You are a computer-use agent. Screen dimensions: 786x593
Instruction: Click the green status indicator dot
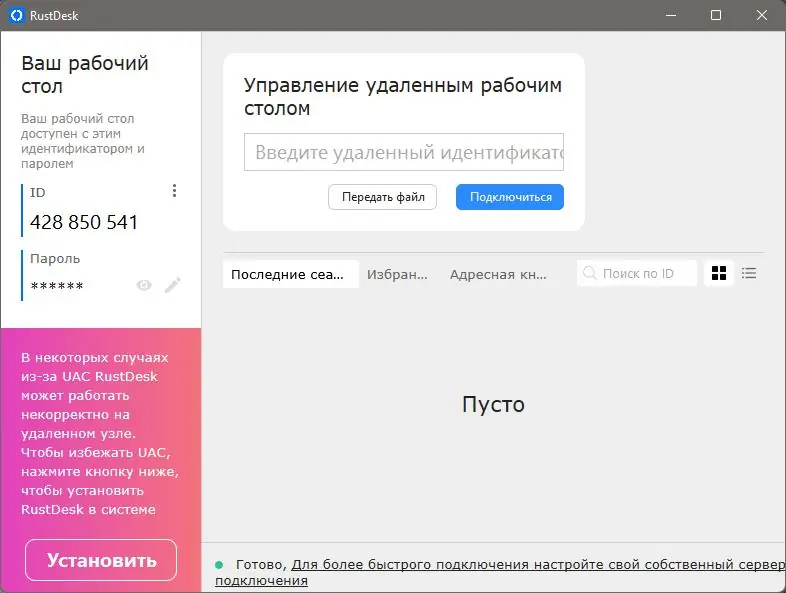(219, 565)
